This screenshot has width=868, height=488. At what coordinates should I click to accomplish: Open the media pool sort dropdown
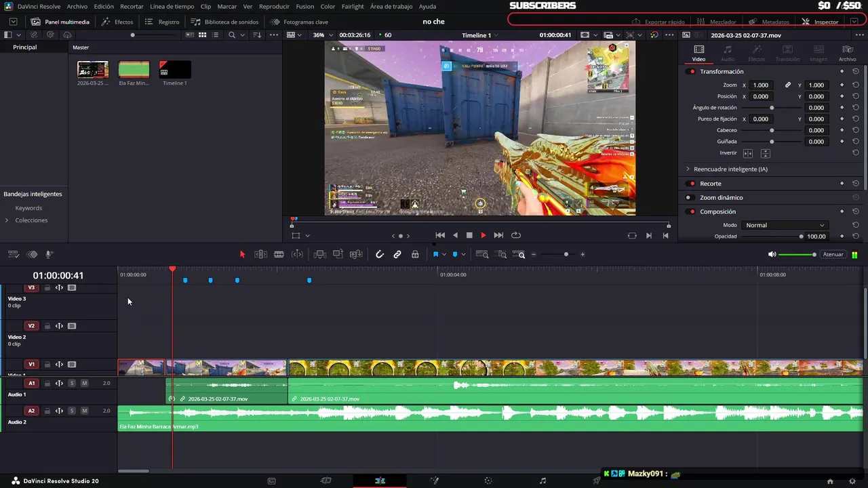[257, 35]
